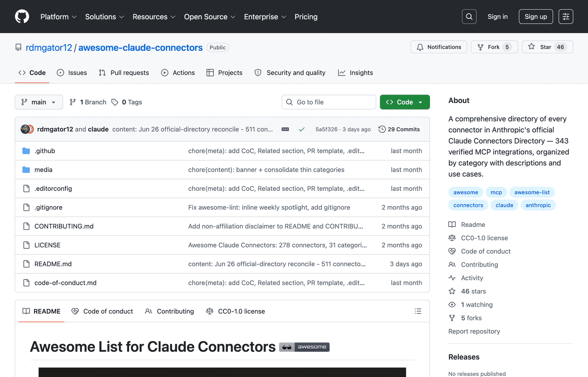Open the Pull requests tab
Image resolution: width=588 pixels, height=377 pixels.
[124, 73]
